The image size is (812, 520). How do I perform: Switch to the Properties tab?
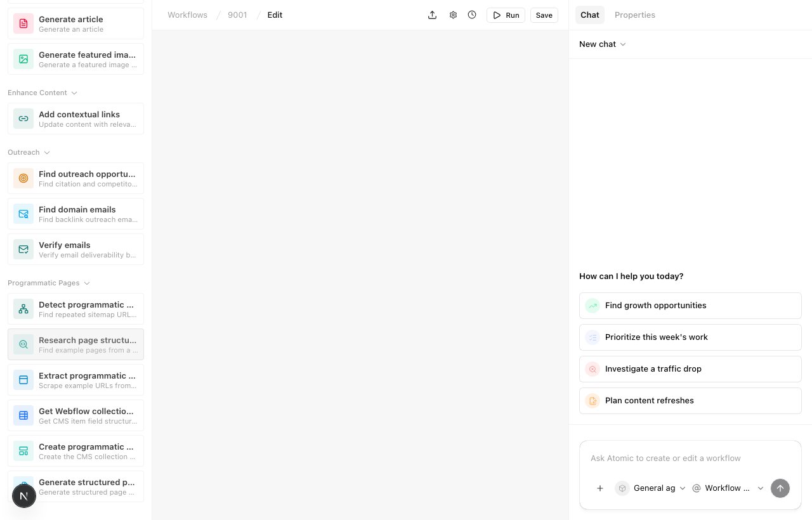(x=635, y=15)
